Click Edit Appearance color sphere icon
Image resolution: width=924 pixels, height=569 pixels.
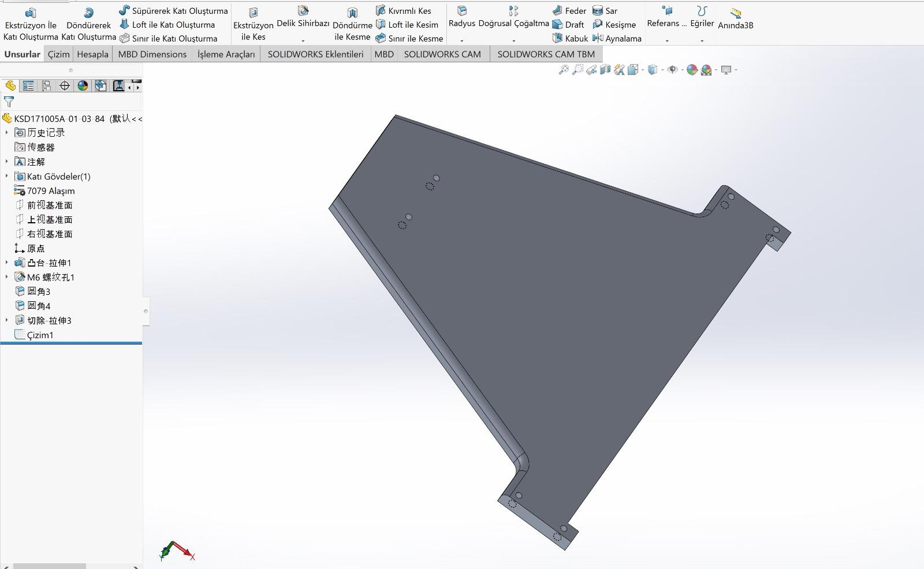692,70
